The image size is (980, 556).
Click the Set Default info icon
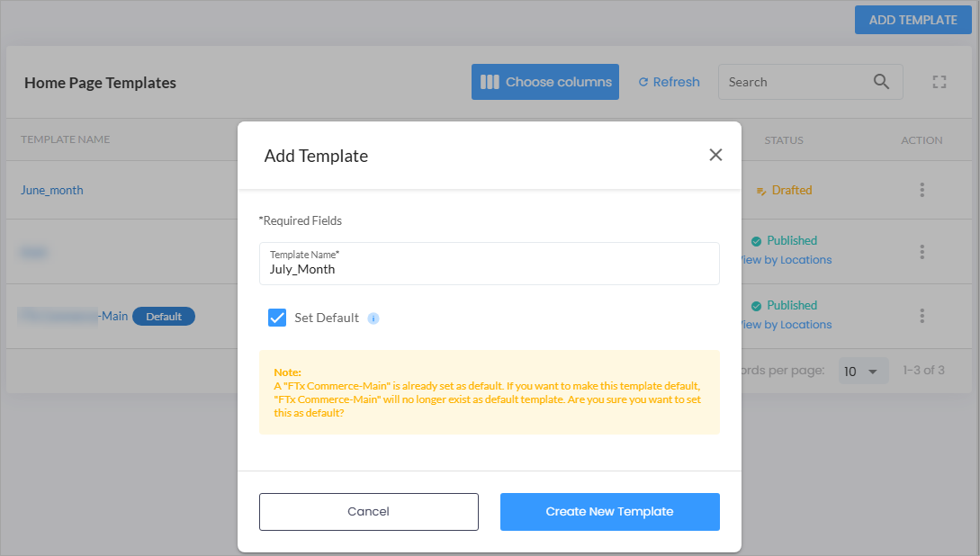[373, 318]
